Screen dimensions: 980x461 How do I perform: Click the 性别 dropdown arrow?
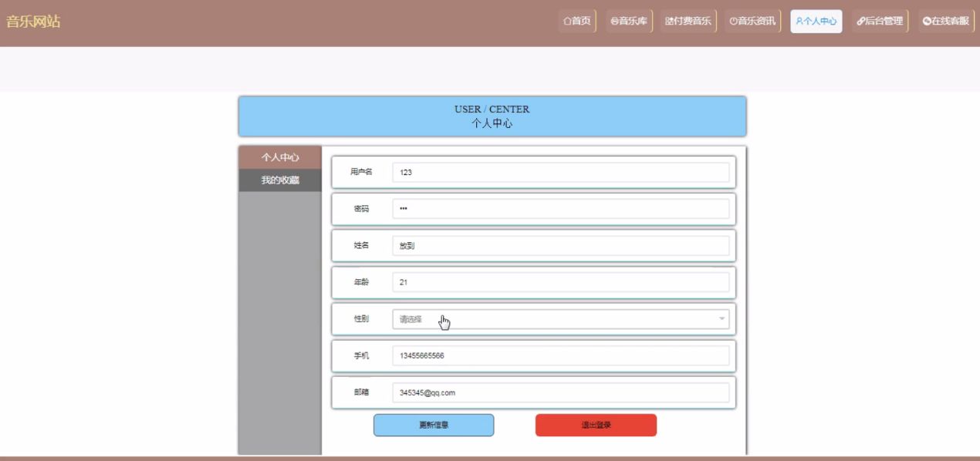[x=722, y=318]
